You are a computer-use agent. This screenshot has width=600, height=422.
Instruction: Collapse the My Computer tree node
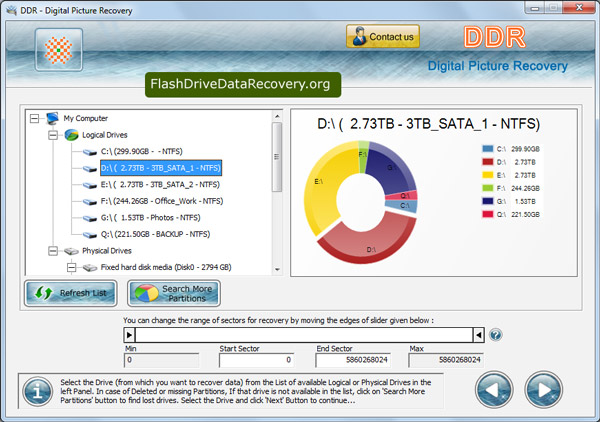pyautogui.click(x=34, y=118)
